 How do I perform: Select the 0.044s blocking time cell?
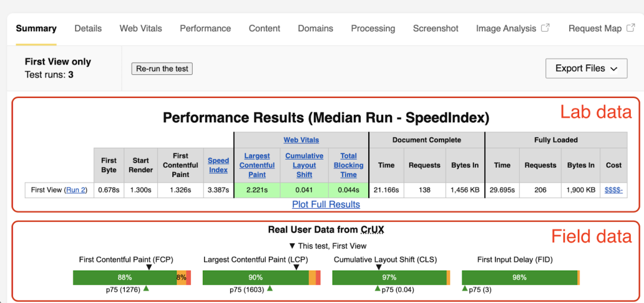(348, 190)
